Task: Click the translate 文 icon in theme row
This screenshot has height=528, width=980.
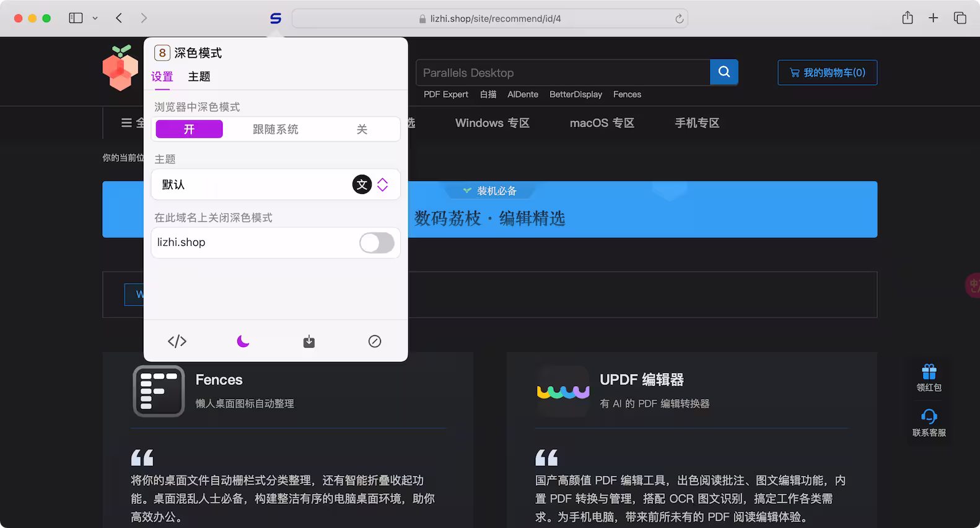Action: tap(362, 184)
